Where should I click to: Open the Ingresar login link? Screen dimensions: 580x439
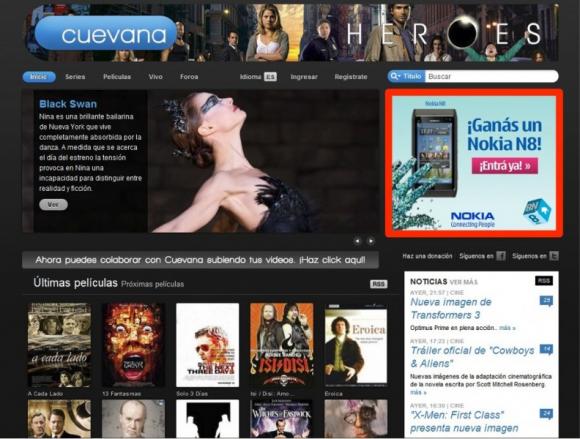(304, 77)
